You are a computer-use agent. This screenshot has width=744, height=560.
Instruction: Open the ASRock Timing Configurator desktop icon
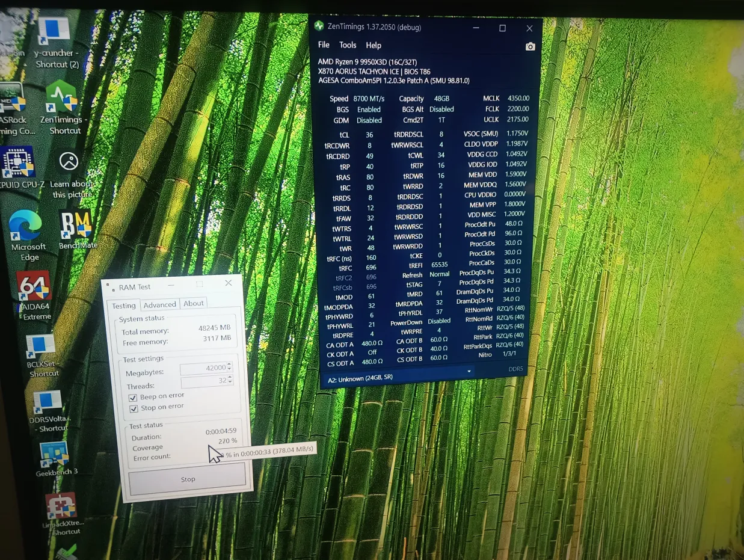pyautogui.click(x=15, y=109)
